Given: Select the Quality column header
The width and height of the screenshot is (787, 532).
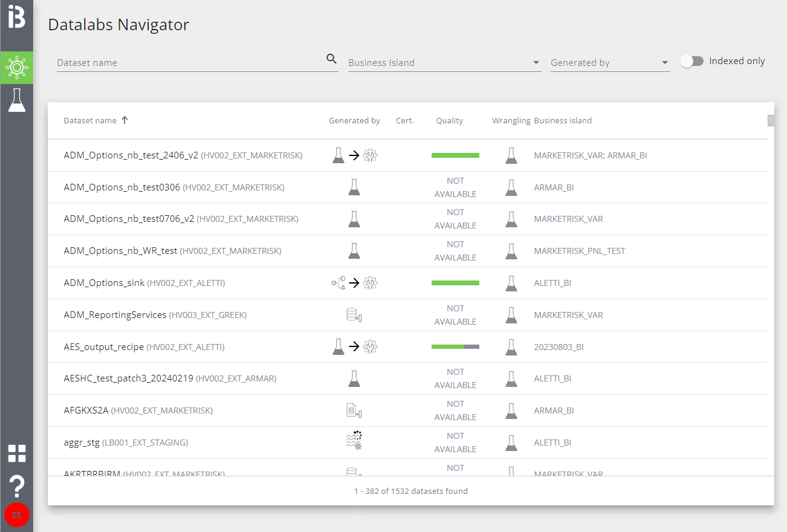Looking at the screenshot, I should tap(449, 120).
